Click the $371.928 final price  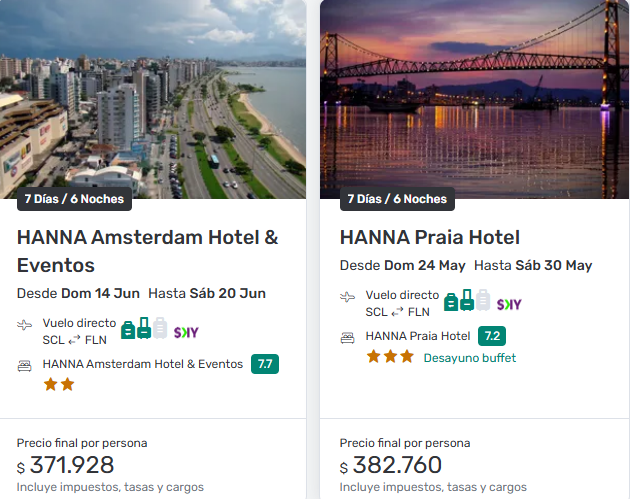[x=72, y=465]
